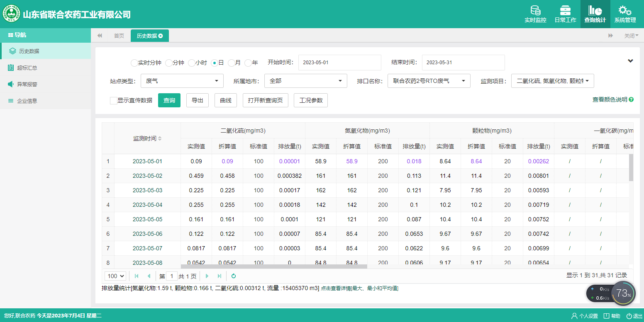Screen dimensions: 644x322
Task: Click the company MEE logo
Action: coord(12,15)
